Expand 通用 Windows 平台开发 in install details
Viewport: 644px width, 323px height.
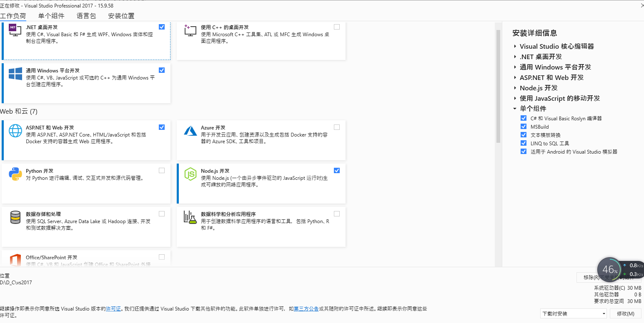[x=515, y=67]
